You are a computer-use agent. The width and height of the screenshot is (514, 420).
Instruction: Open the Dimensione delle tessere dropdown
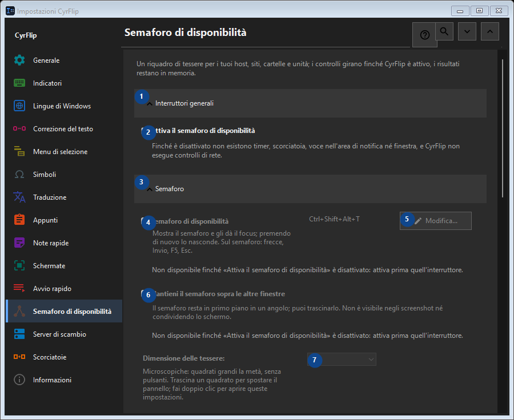click(x=342, y=360)
